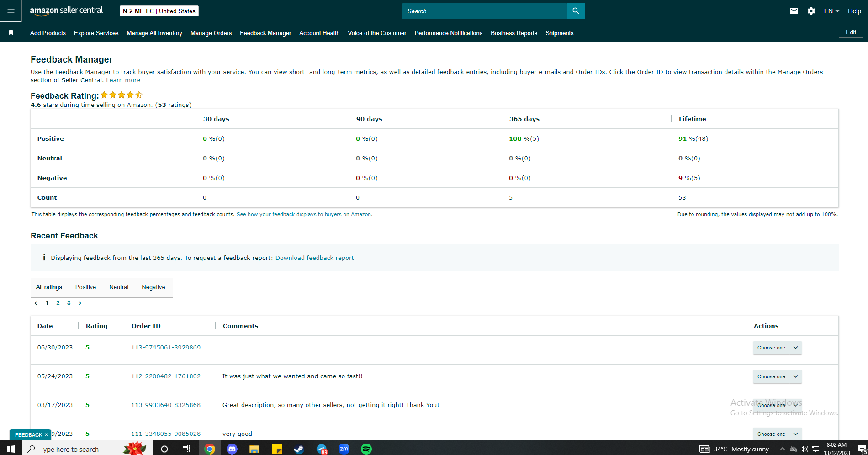
Task: Click the info icon in Recent Feedback banner
Action: [x=44, y=257]
